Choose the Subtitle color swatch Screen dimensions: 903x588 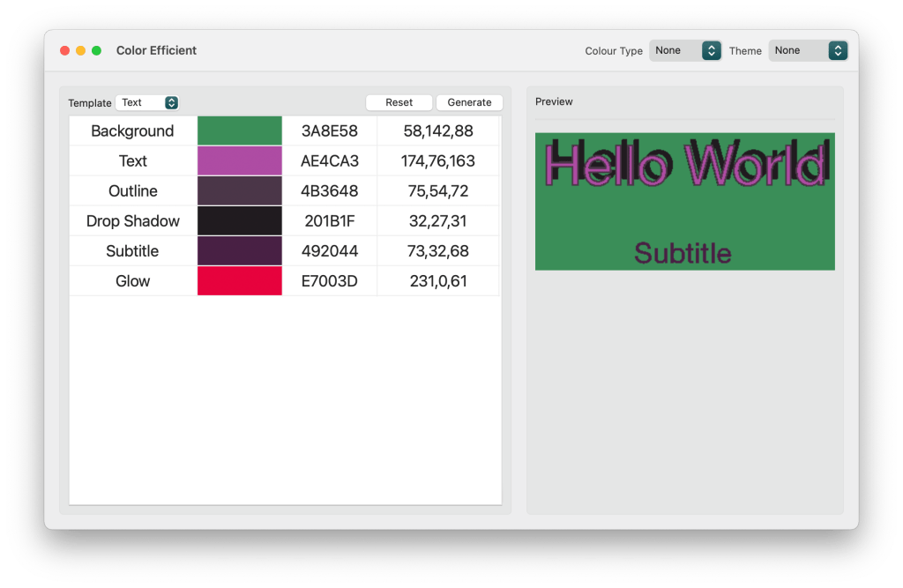(x=240, y=251)
